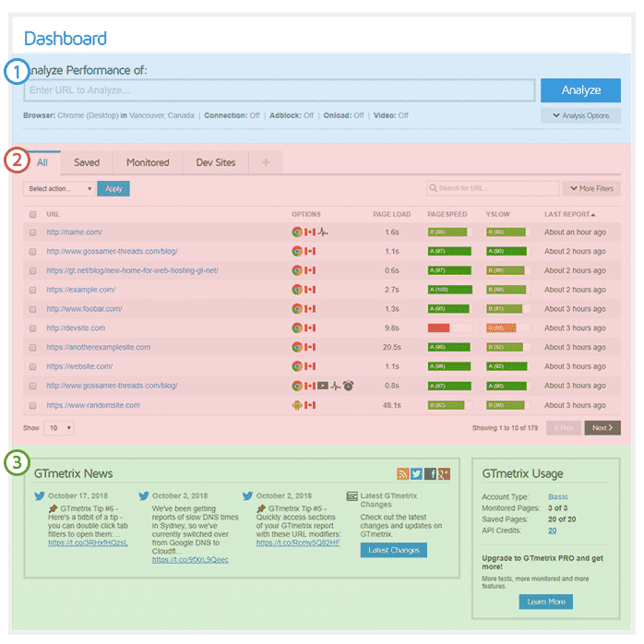This screenshot has height=644, width=644.
Task: Sort by the YSlow column header
Action: [x=498, y=214]
